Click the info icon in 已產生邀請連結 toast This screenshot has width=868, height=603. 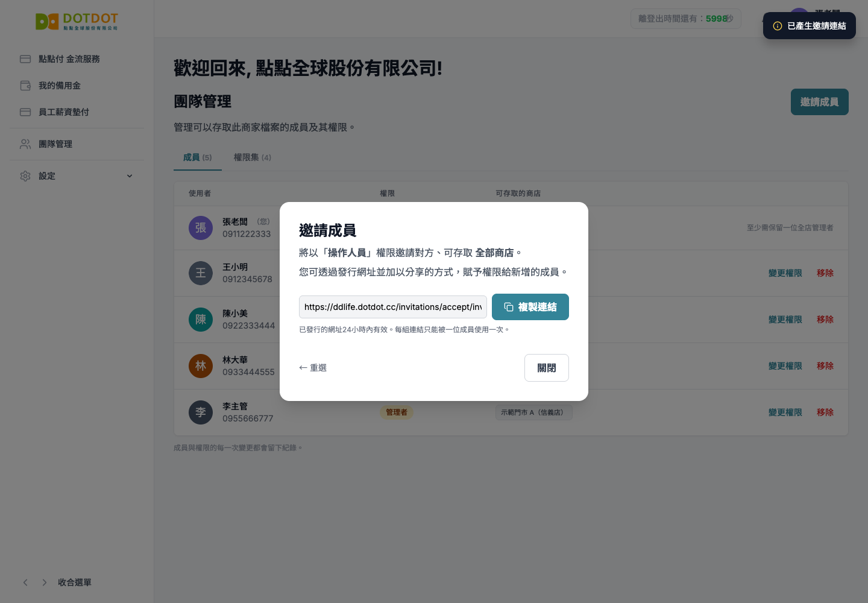tap(778, 26)
